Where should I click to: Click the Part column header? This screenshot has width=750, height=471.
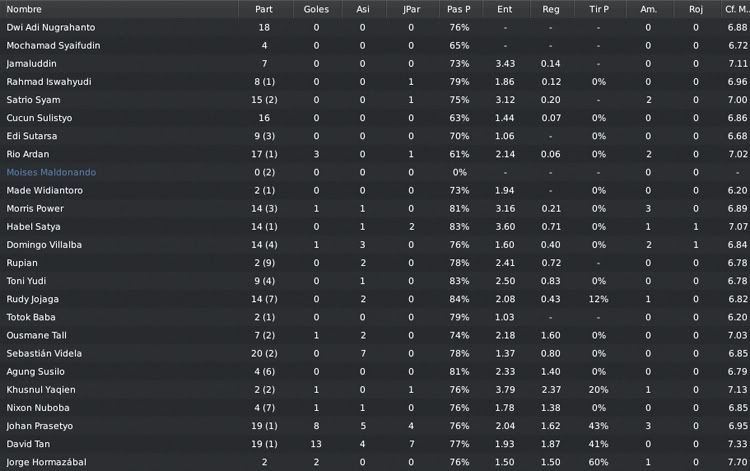(264, 9)
